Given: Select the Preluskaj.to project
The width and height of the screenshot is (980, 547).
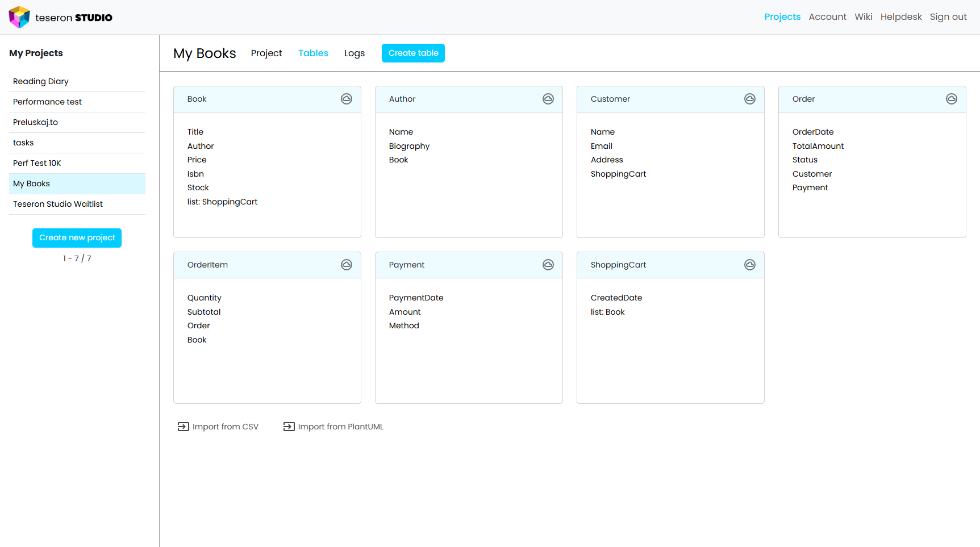Looking at the screenshot, I should point(77,123).
